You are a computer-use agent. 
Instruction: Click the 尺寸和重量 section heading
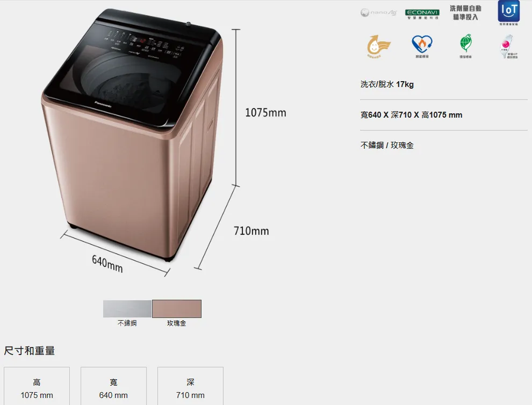point(30,350)
